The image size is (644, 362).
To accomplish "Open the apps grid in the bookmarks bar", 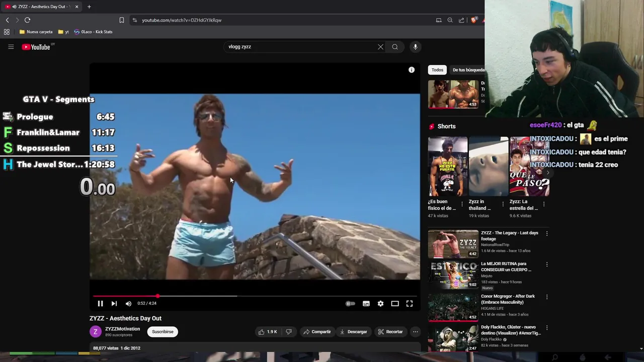I will pos(7,32).
